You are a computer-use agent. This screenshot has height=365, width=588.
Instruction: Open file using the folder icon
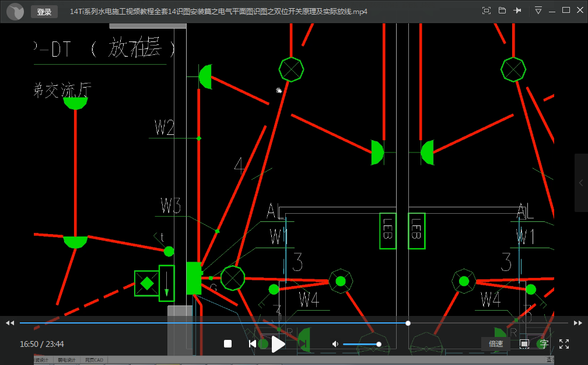coord(502,11)
